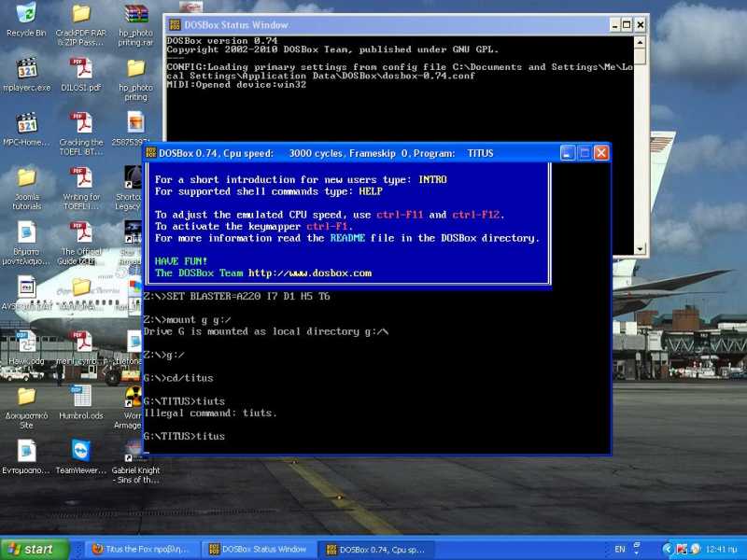This screenshot has width=747, height=560.
Task: Open the TeamViewer desktop shortcut
Action: (x=81, y=452)
